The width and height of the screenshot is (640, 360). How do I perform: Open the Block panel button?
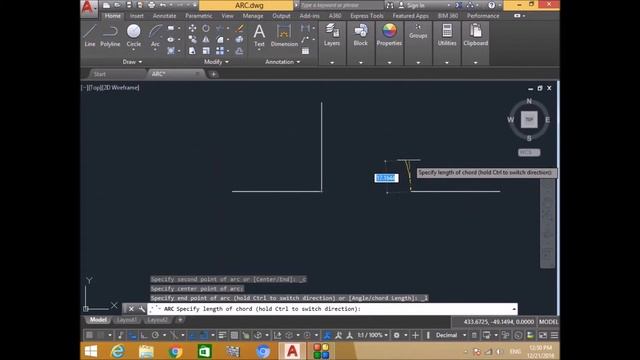pyautogui.click(x=360, y=35)
